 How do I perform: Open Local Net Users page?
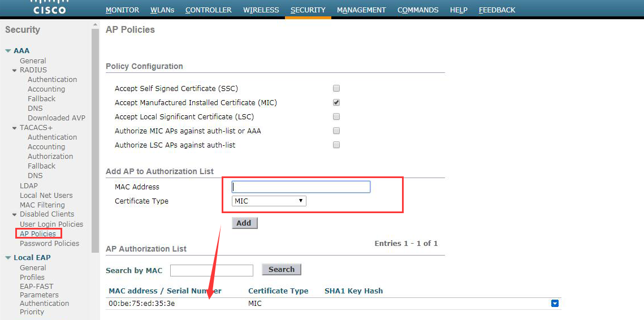(46, 196)
